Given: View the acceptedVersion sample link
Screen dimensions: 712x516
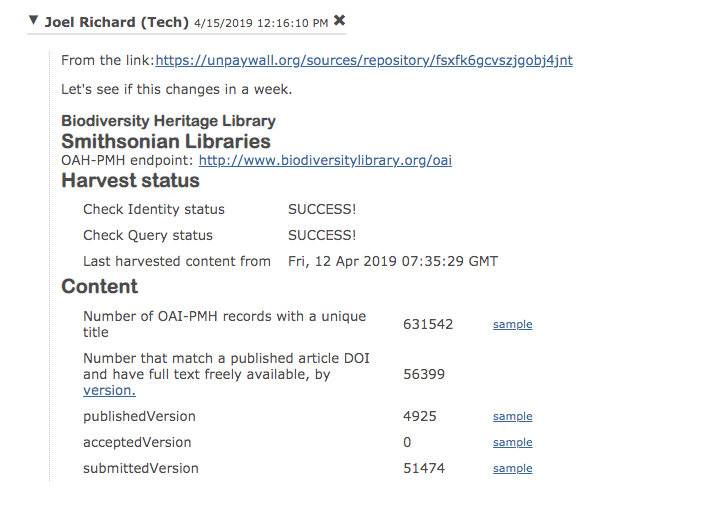Looking at the screenshot, I should [512, 443].
